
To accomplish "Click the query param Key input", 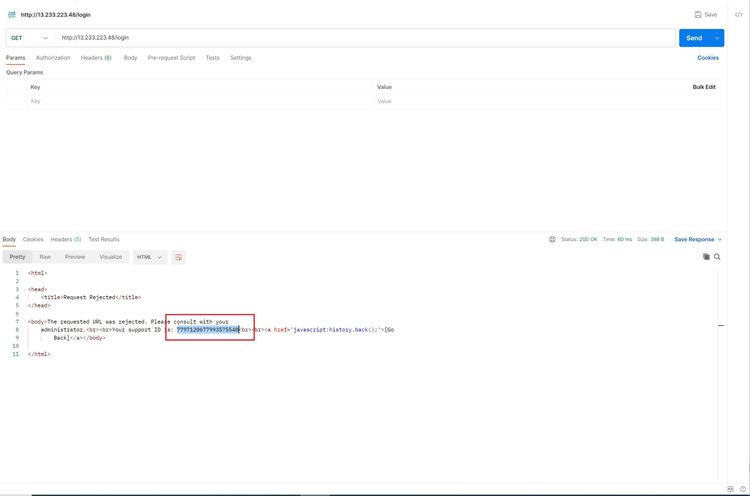I will pyautogui.click(x=201, y=101).
